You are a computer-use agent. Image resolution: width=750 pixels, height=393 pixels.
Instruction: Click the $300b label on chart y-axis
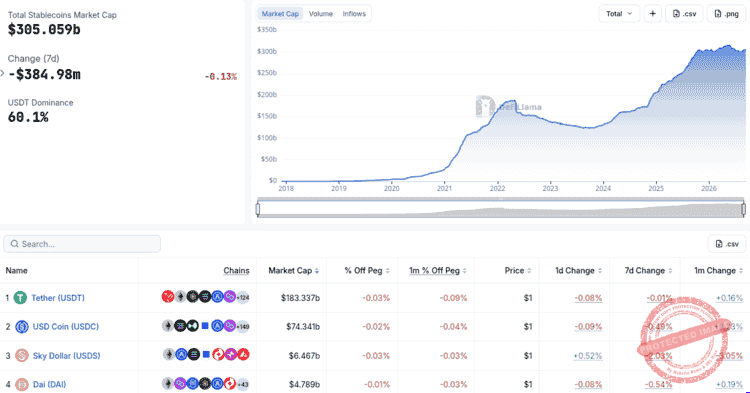tap(267, 51)
